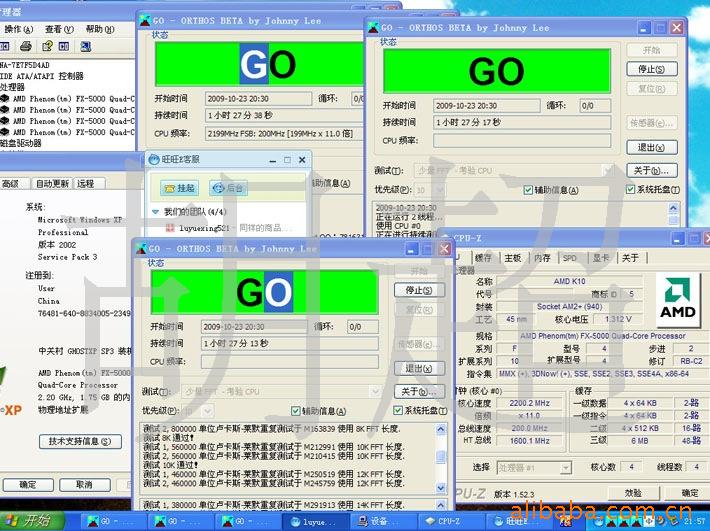Click the 后台 button in 旺旺
This screenshot has height=531, width=710.
point(228,188)
